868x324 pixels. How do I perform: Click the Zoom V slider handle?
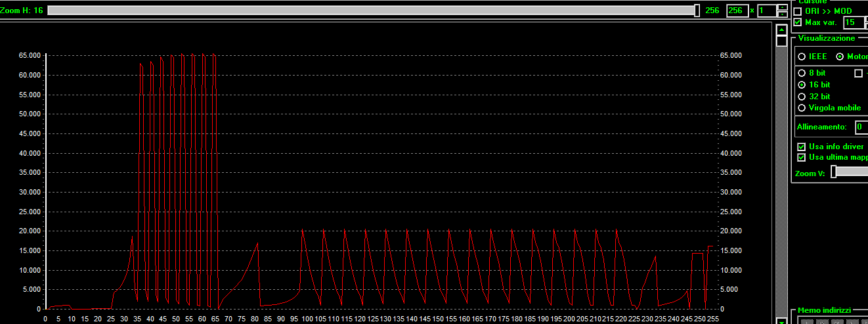834,172
